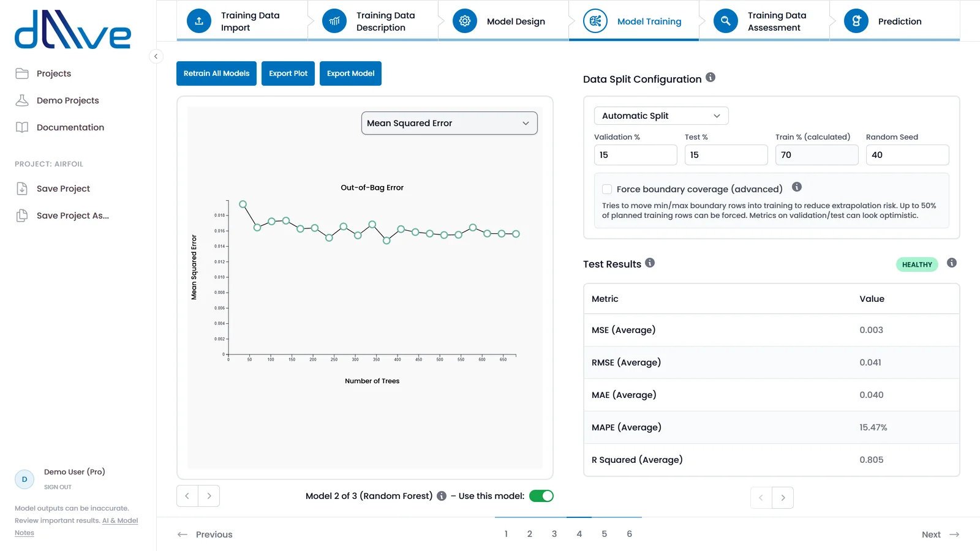Click the Model Training brain icon

click(595, 21)
